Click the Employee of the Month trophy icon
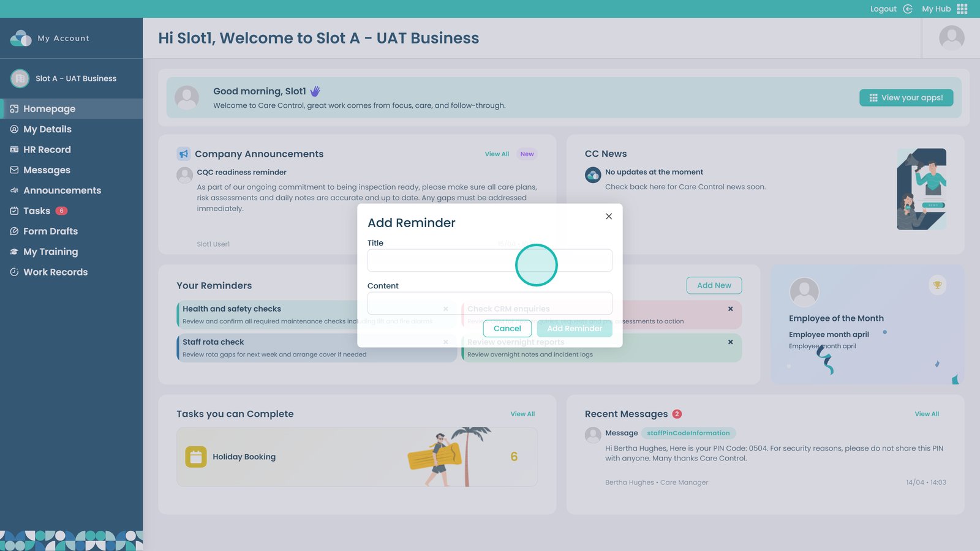The height and width of the screenshot is (551, 980). [937, 285]
